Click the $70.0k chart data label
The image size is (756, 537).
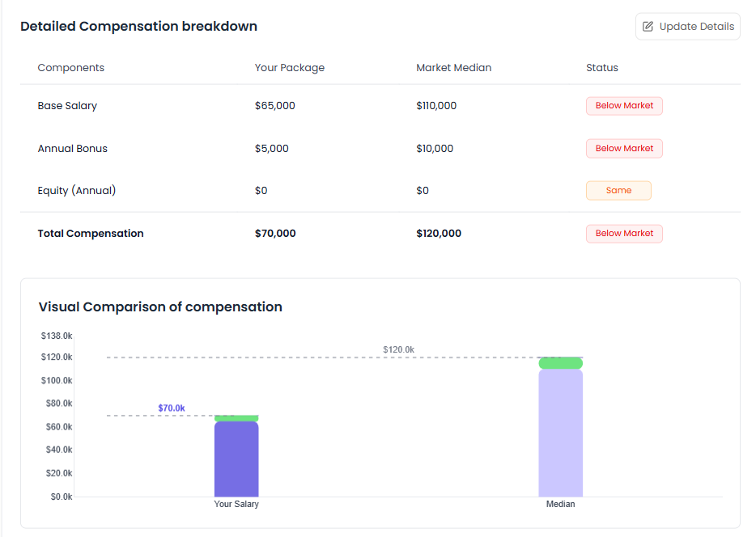tap(172, 408)
